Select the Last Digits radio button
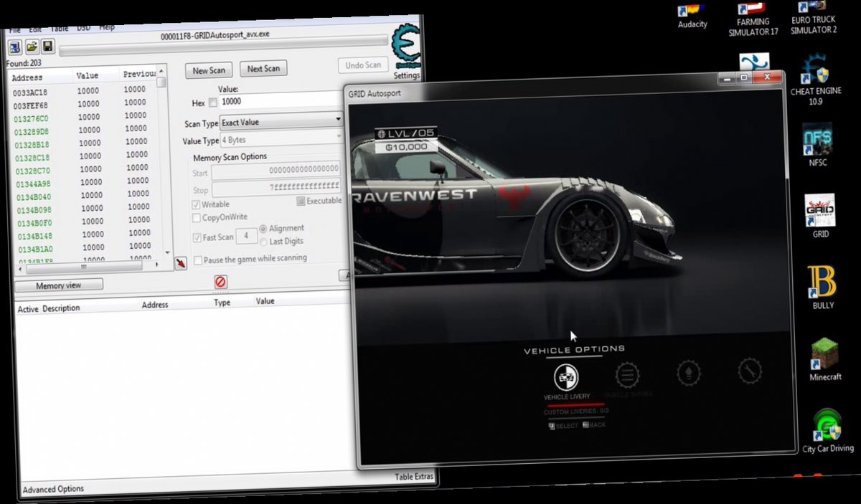Viewport: 861px width, 504px height. pos(263,242)
